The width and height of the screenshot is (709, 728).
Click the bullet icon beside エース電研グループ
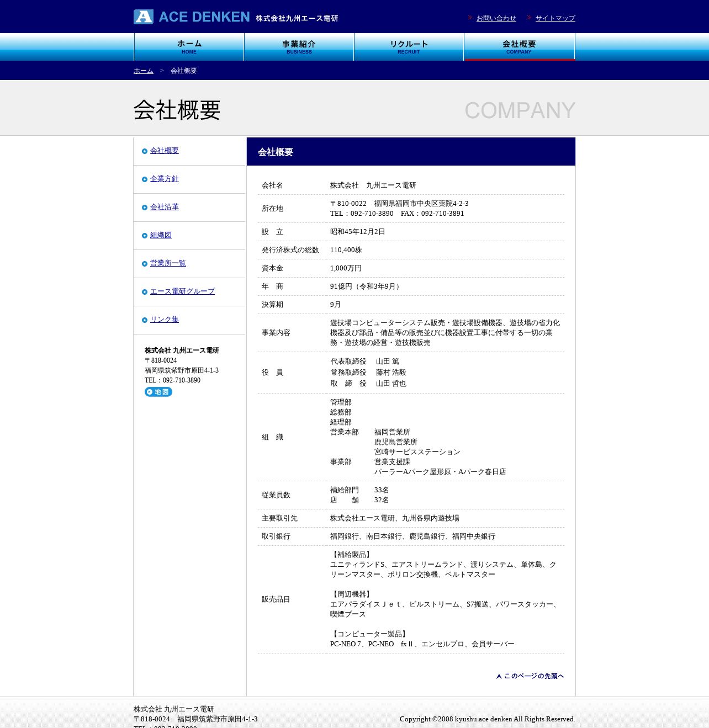coord(145,292)
